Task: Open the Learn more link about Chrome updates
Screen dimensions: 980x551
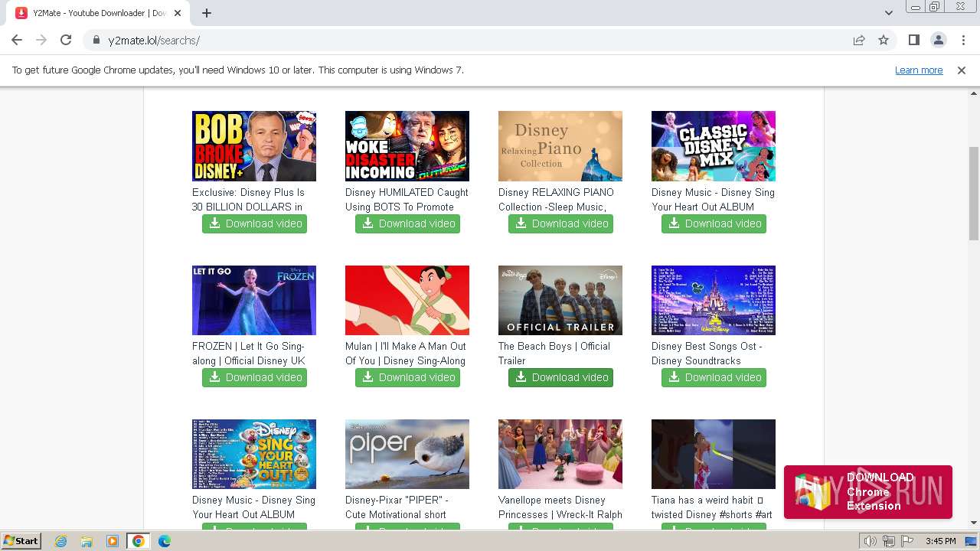Action: 919,70
